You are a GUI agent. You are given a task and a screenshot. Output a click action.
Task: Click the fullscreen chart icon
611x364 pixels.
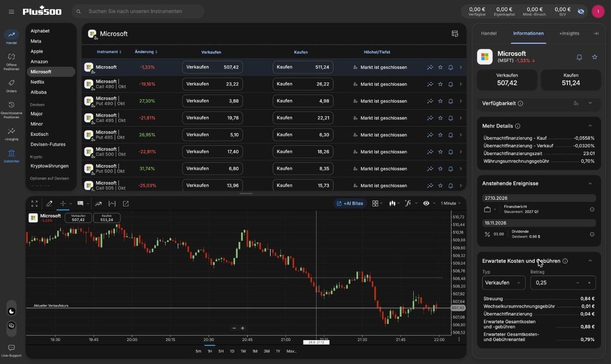click(x=34, y=203)
